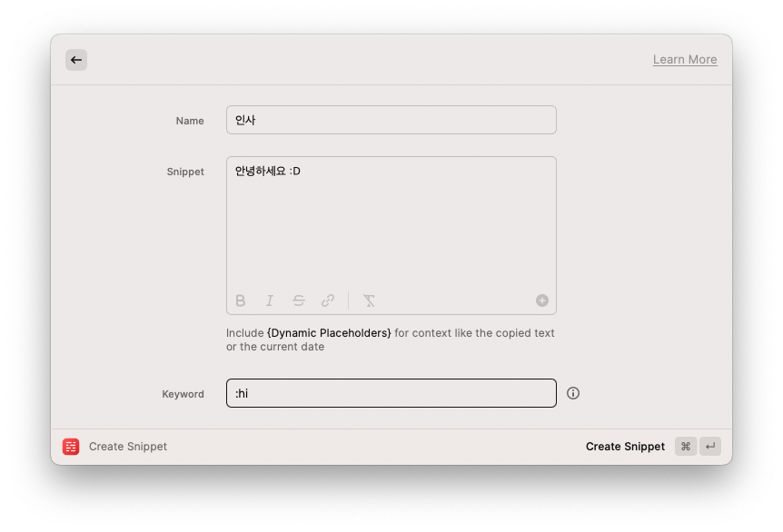783x532 pixels.
Task: Click the Snippet field label
Action: (185, 172)
